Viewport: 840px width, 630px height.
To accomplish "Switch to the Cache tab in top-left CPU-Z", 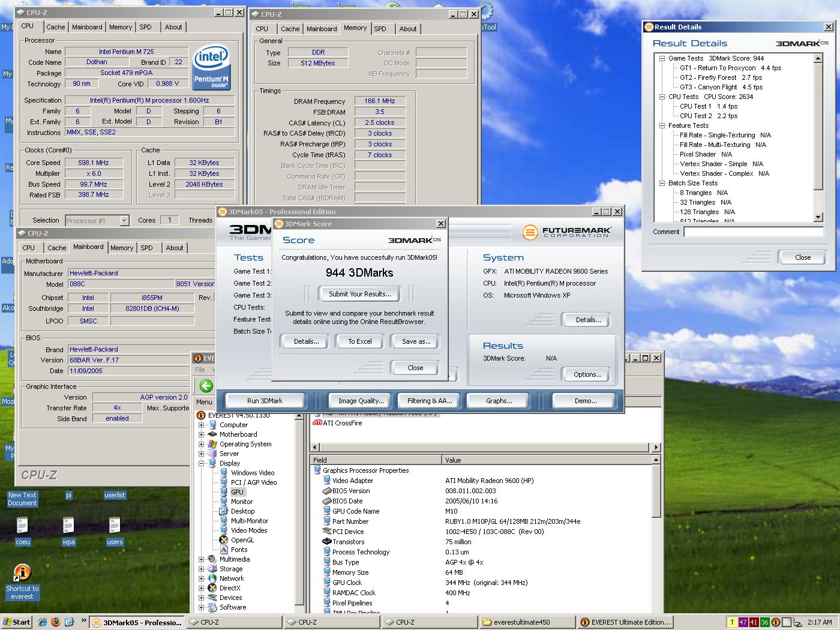I will click(56, 27).
